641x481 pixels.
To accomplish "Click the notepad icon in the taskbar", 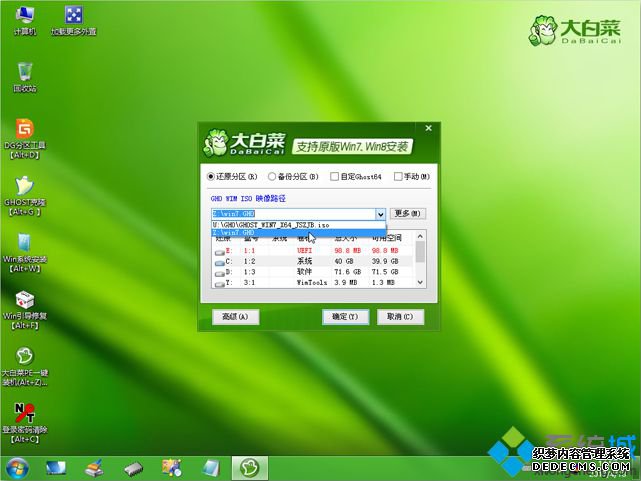I will click(x=211, y=468).
